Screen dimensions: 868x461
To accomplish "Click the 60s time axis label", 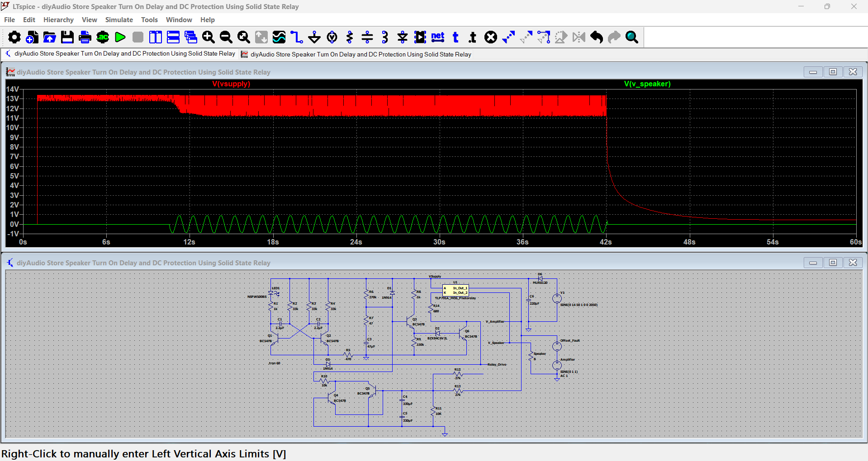I will coord(856,242).
